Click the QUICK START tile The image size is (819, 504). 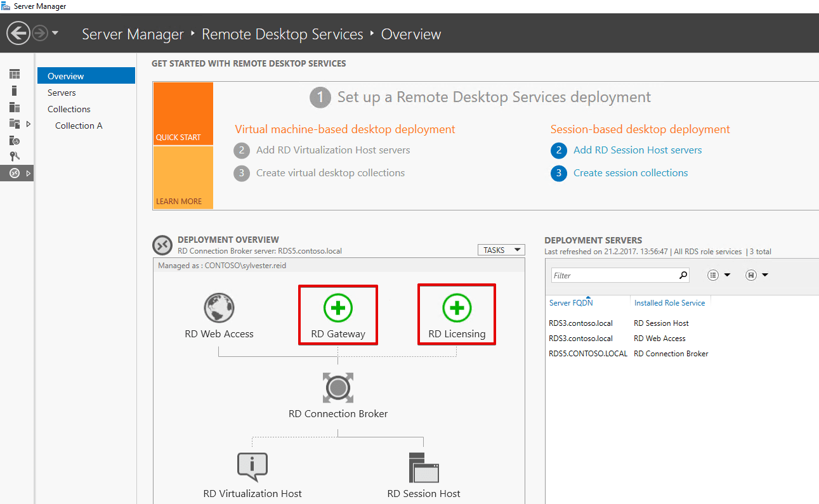point(183,113)
